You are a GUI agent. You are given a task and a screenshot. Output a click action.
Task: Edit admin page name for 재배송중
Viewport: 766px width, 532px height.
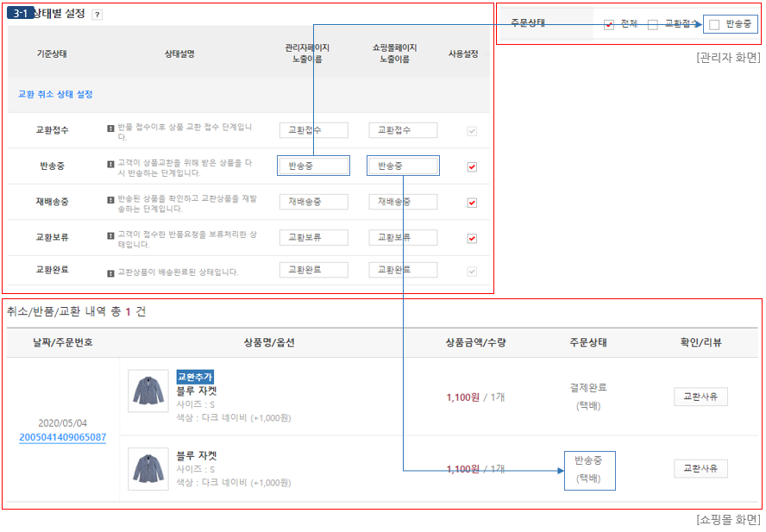tap(314, 202)
